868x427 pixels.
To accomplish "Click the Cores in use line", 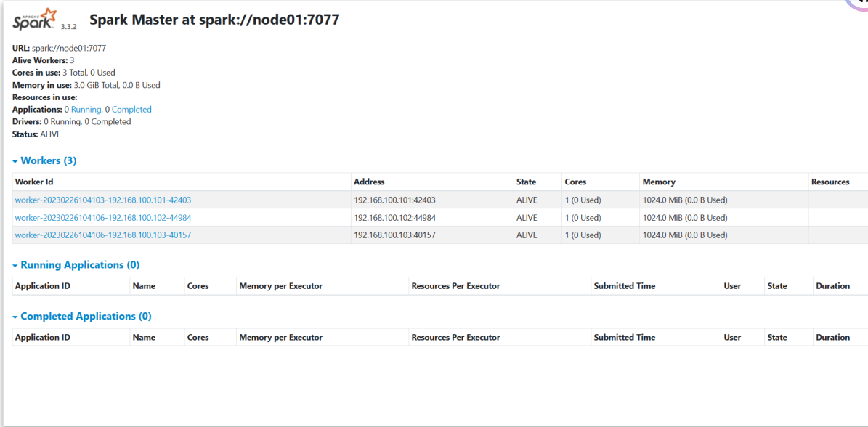I will pos(64,73).
